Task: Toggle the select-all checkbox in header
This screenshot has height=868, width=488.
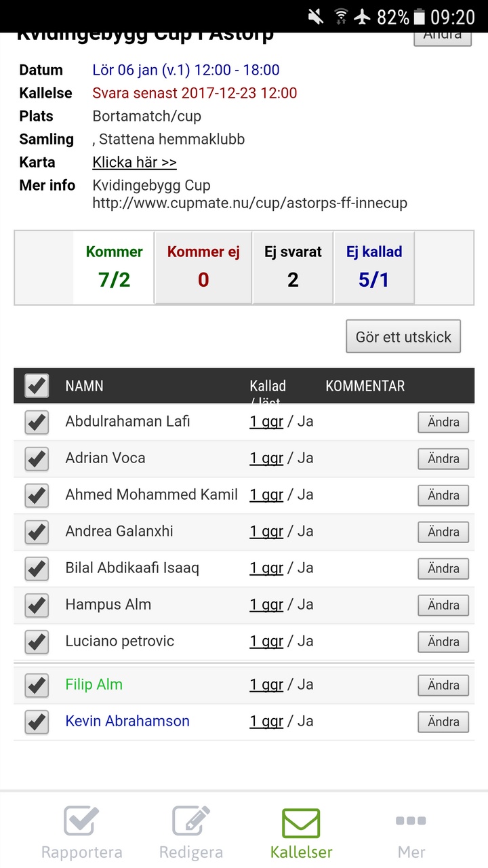Action: pyautogui.click(x=37, y=386)
